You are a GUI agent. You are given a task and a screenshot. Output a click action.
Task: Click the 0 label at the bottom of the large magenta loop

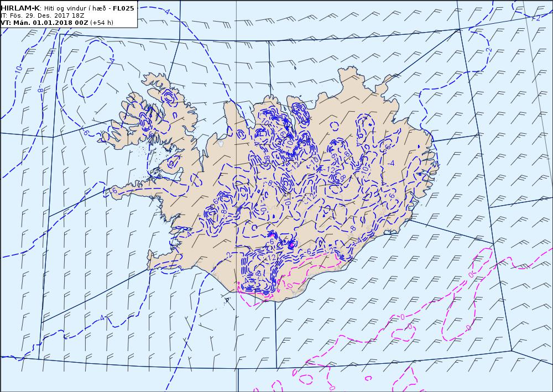pyautogui.click(x=468, y=327)
